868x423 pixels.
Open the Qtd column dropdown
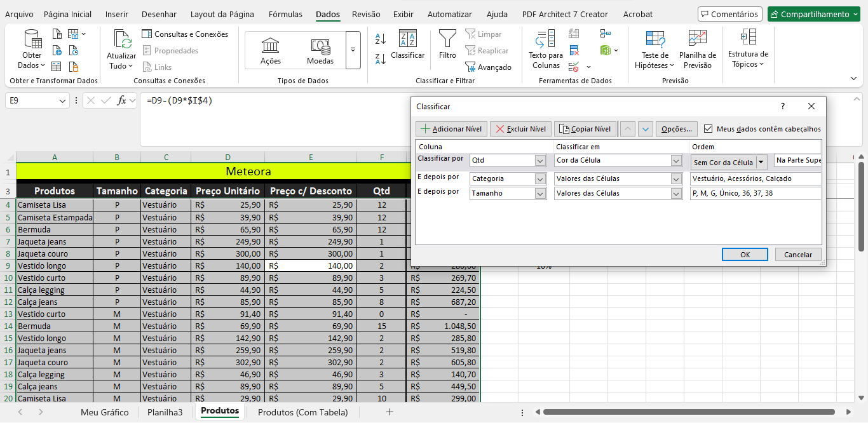(540, 161)
